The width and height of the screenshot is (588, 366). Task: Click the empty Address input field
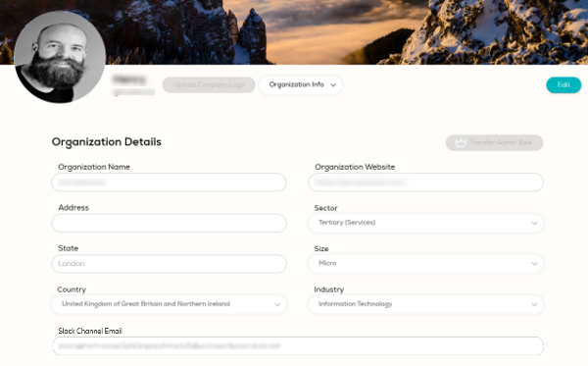tap(169, 224)
